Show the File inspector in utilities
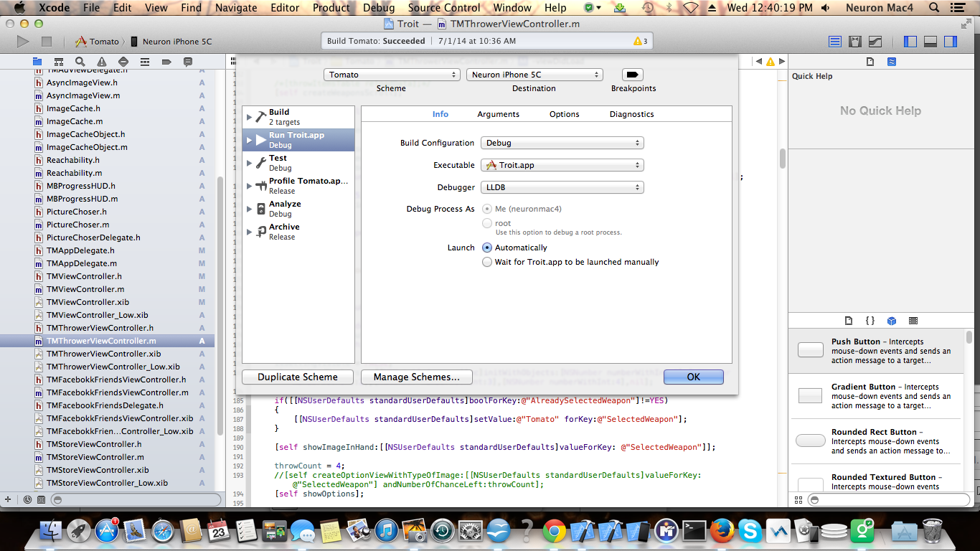The width and height of the screenshot is (980, 551). (870, 62)
